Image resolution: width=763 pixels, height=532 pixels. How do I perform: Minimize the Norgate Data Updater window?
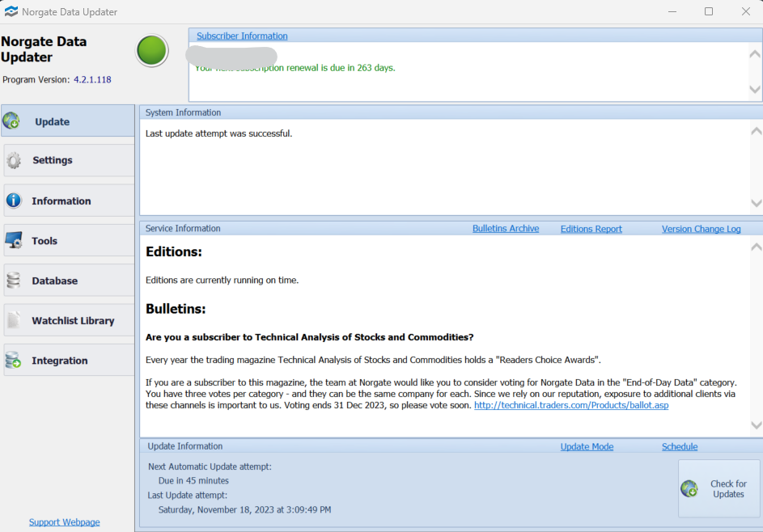coord(672,11)
